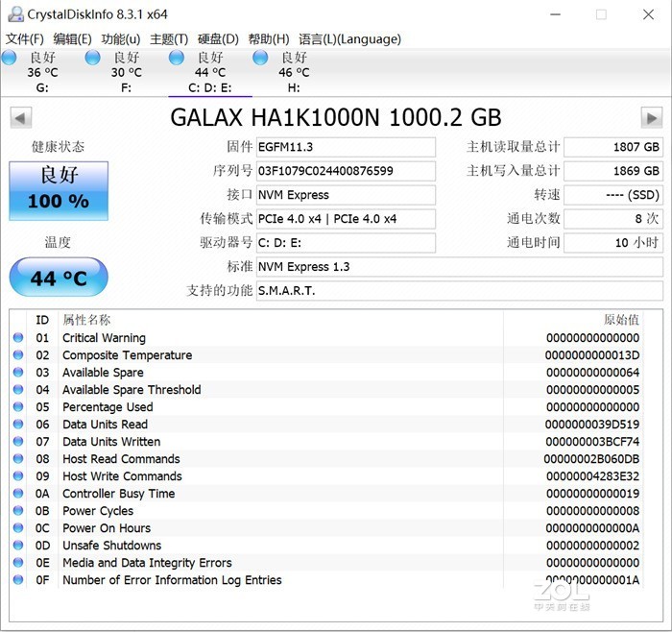
Task: Close the CrystalDiskInfo window
Action: (648, 14)
